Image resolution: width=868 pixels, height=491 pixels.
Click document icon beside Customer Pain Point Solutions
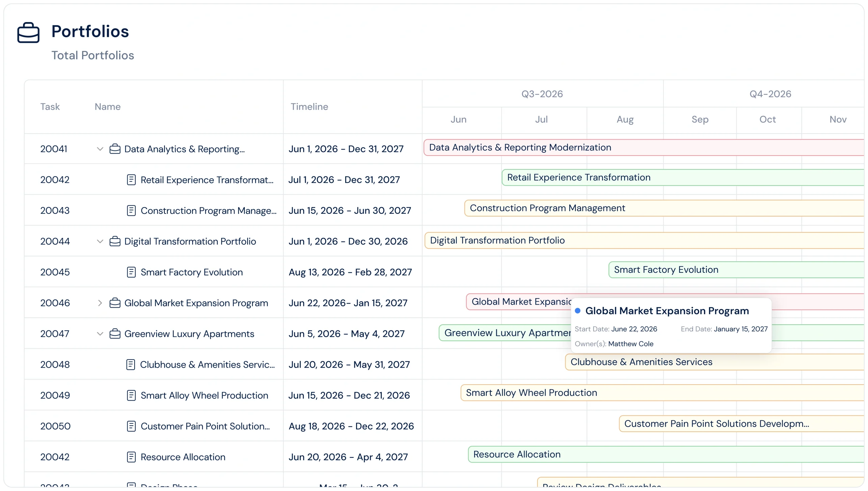(131, 426)
